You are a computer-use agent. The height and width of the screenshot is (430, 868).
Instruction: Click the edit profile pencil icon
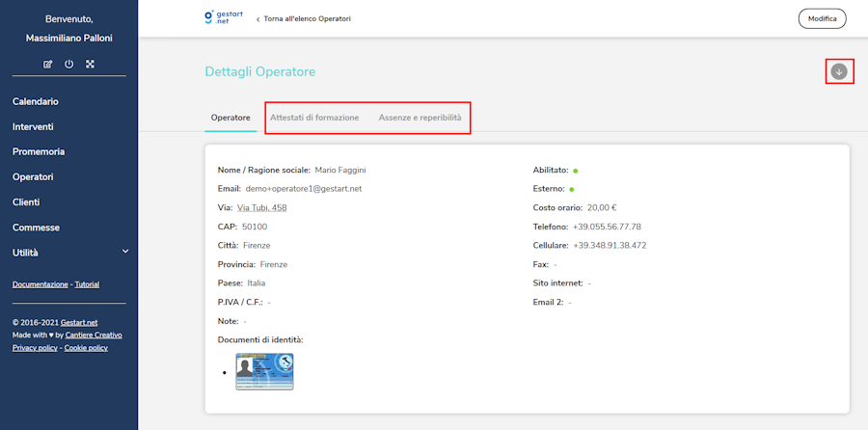pyautogui.click(x=48, y=65)
